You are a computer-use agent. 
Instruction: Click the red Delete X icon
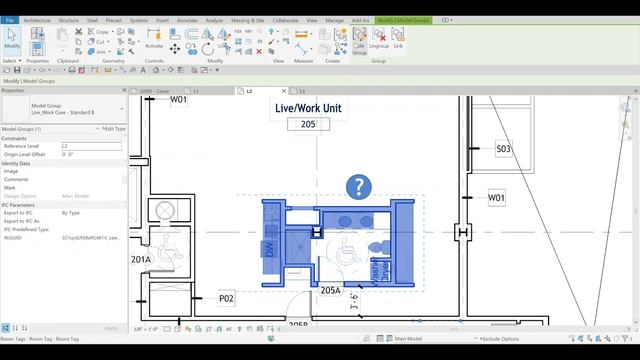[x=259, y=51]
